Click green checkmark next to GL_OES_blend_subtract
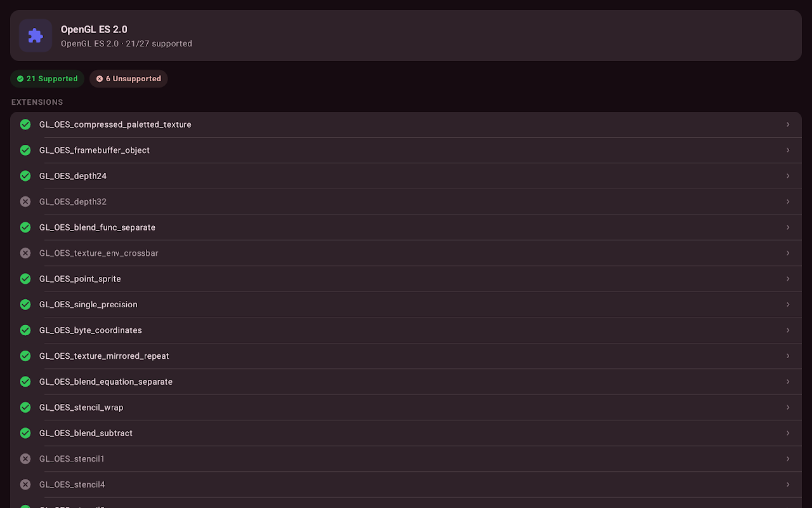812x508 pixels. coord(25,433)
